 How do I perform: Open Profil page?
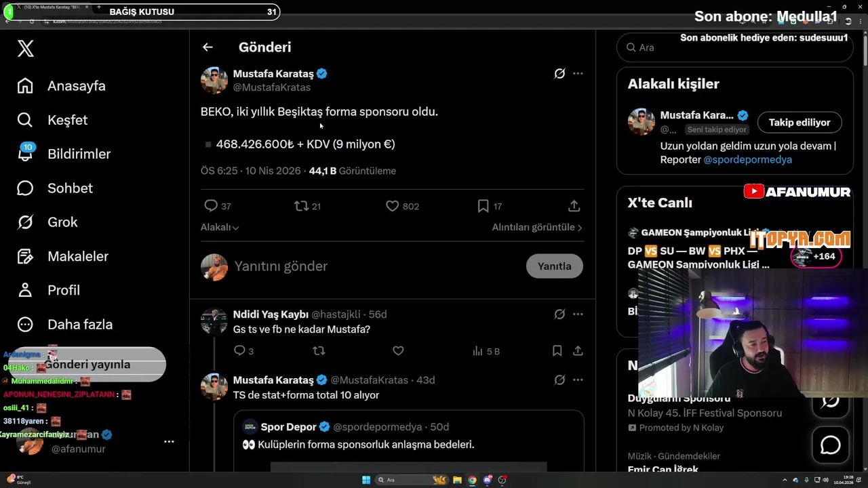point(49,290)
